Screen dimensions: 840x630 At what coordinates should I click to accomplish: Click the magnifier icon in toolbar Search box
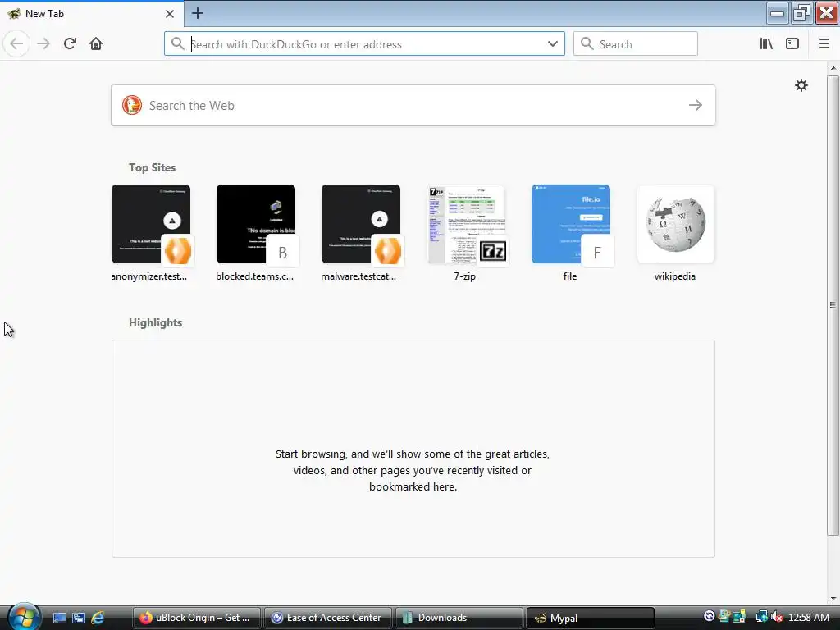point(587,44)
